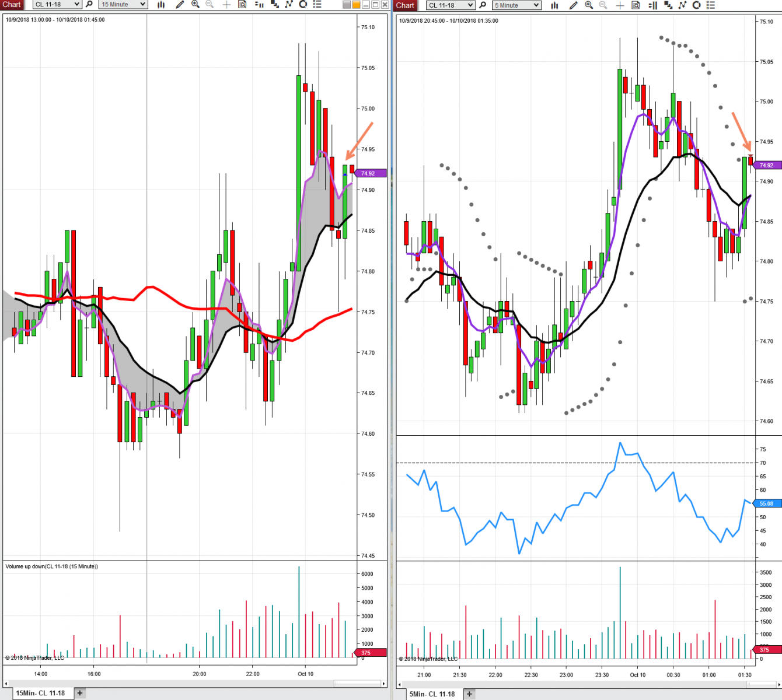Switch to 15Min- CL 11-18 tab
Image resolution: width=782 pixels, height=700 pixels.
pos(40,693)
